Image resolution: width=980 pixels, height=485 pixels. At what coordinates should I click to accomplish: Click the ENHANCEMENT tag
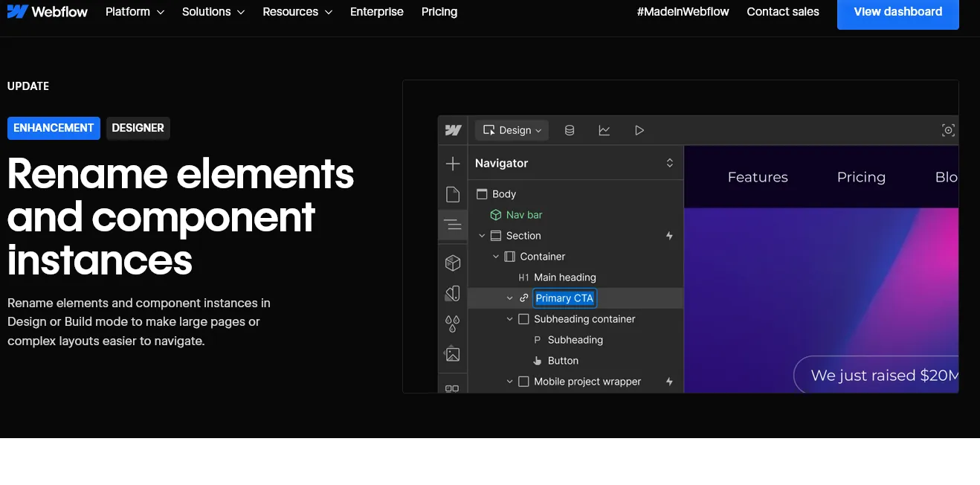tap(54, 128)
